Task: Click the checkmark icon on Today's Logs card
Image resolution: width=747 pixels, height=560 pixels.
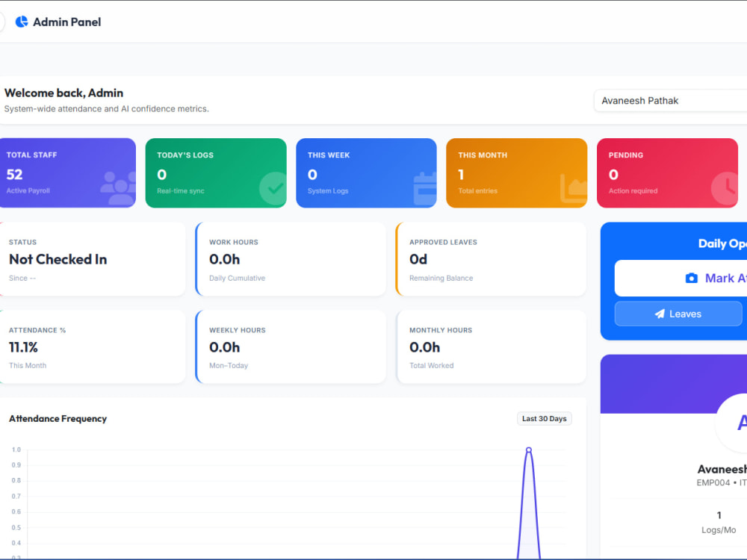Action: tap(273, 189)
